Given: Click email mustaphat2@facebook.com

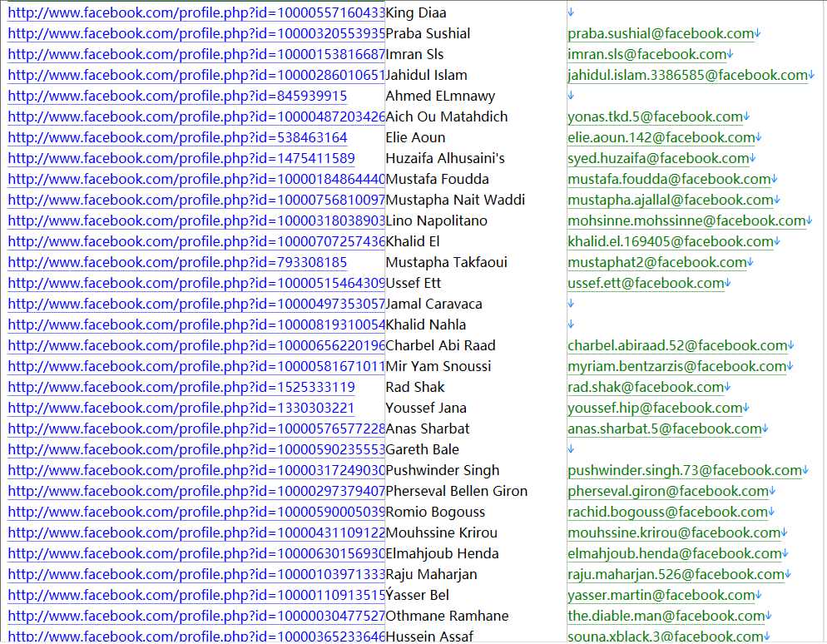Looking at the screenshot, I should 657,262.
